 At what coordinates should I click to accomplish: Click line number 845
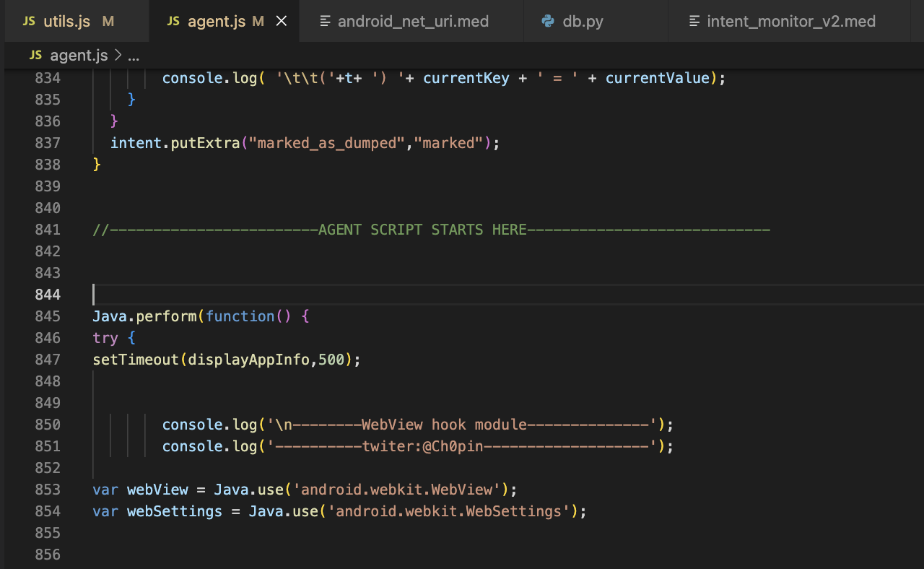pyautogui.click(x=47, y=316)
